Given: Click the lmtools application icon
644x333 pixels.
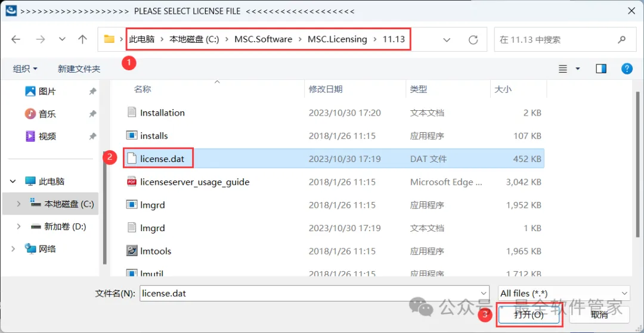Looking at the screenshot, I should (131, 251).
